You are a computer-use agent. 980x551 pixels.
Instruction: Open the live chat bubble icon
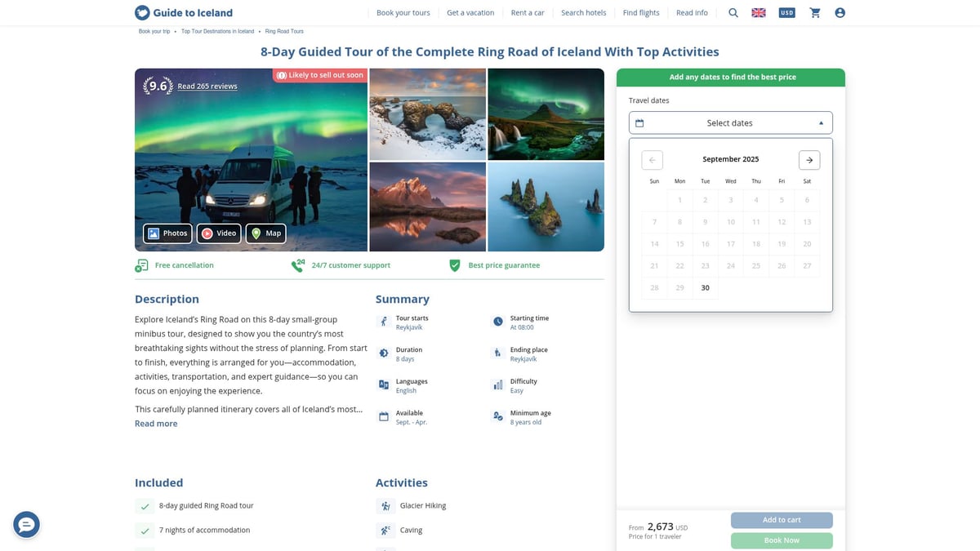[26, 524]
